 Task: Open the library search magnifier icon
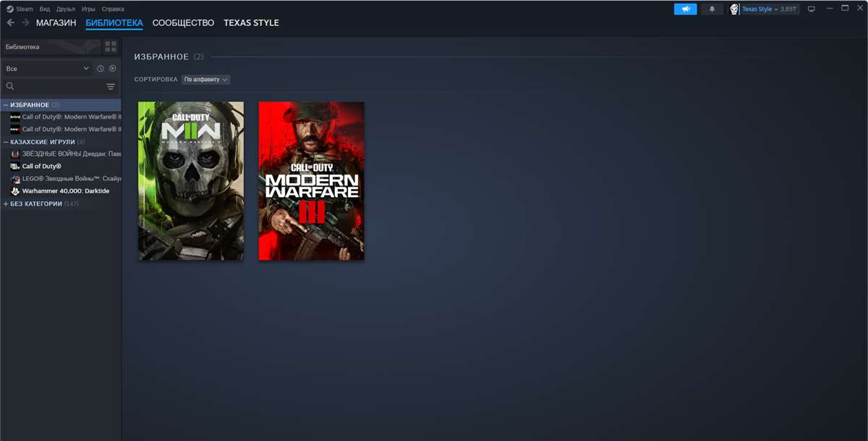[x=10, y=85]
